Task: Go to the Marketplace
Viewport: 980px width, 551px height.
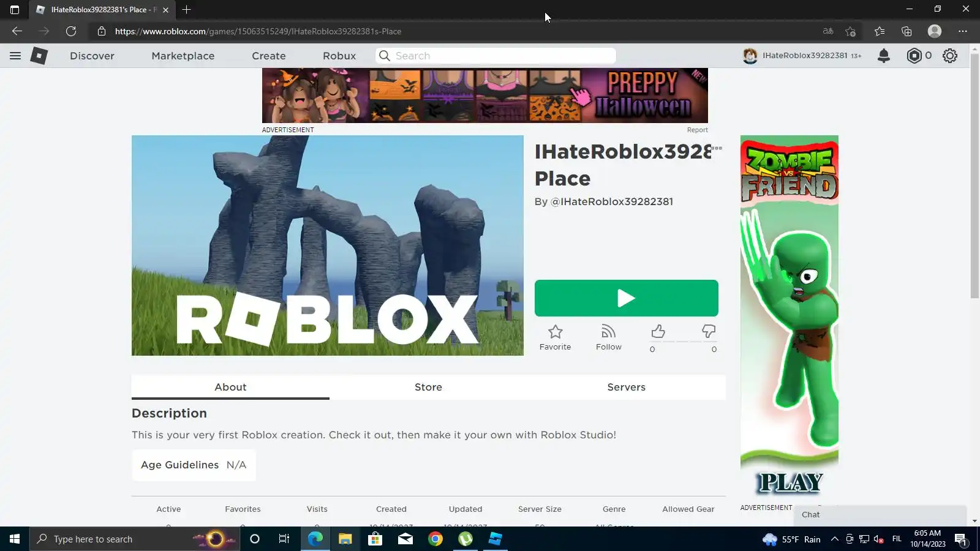Action: (x=183, y=56)
